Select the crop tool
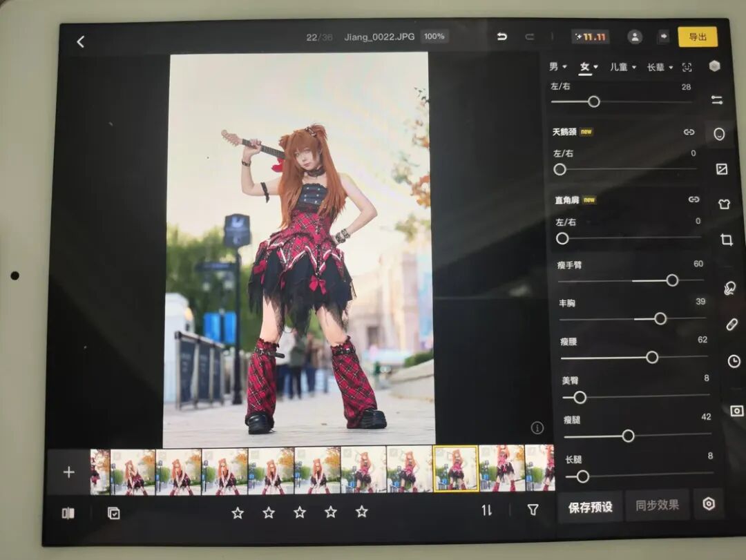The image size is (746, 560). coord(727,240)
